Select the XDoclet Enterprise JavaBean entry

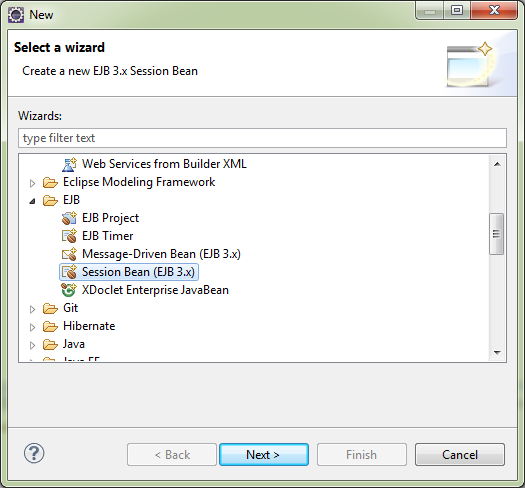155,290
